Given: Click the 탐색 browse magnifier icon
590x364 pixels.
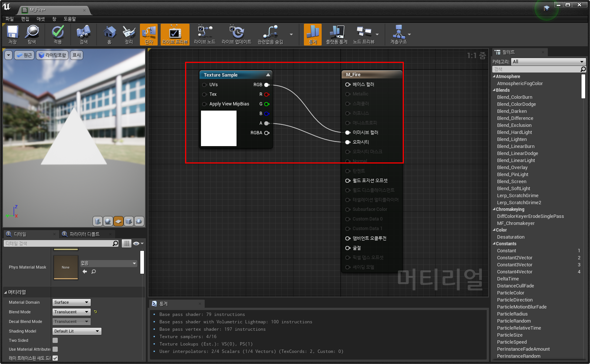Looking at the screenshot, I should click(x=32, y=32).
